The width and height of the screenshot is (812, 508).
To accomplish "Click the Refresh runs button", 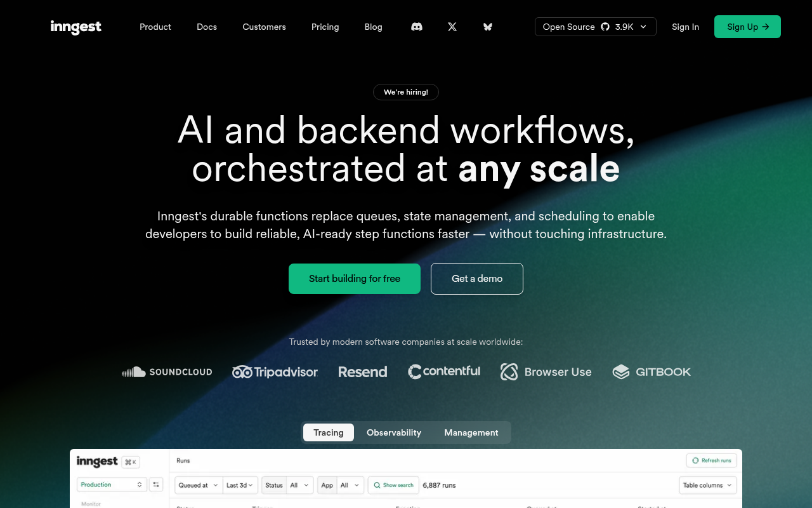I will (711, 460).
